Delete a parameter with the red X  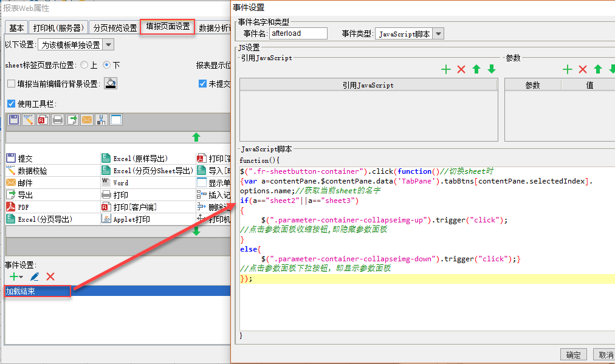[583, 69]
